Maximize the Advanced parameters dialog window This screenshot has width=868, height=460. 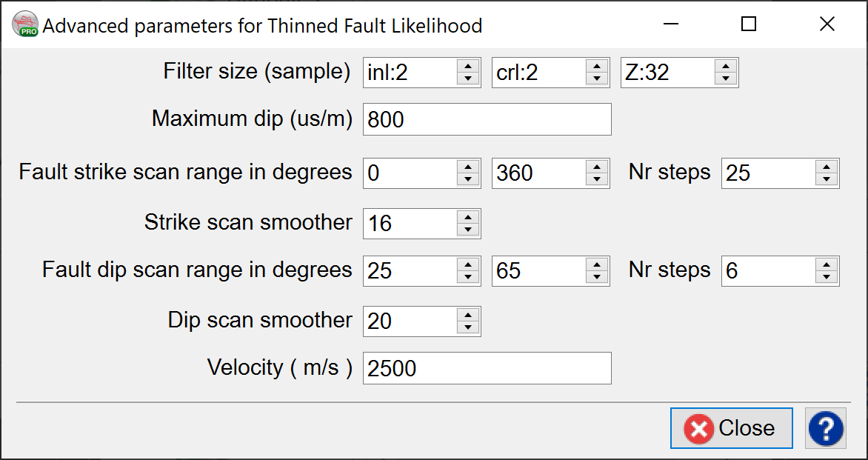(x=749, y=24)
